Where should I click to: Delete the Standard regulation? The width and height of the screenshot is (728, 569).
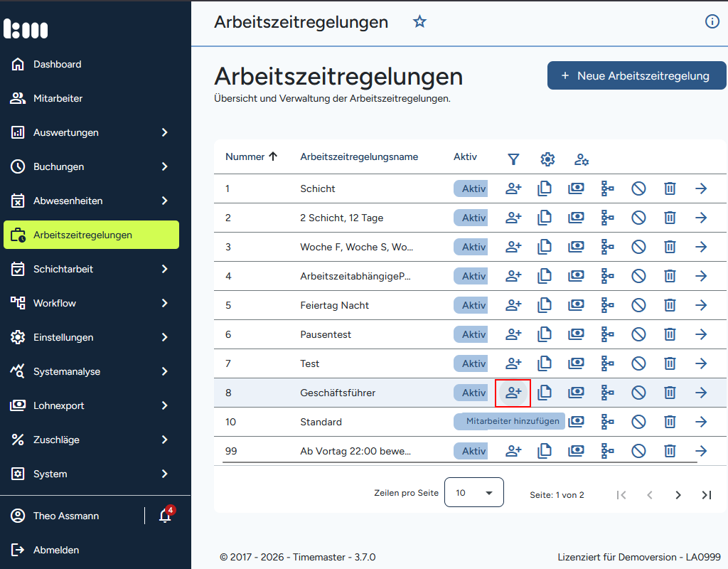[670, 422]
